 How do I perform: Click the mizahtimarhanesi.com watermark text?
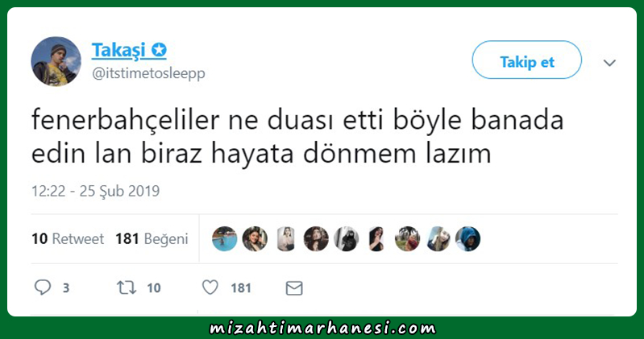click(x=323, y=329)
